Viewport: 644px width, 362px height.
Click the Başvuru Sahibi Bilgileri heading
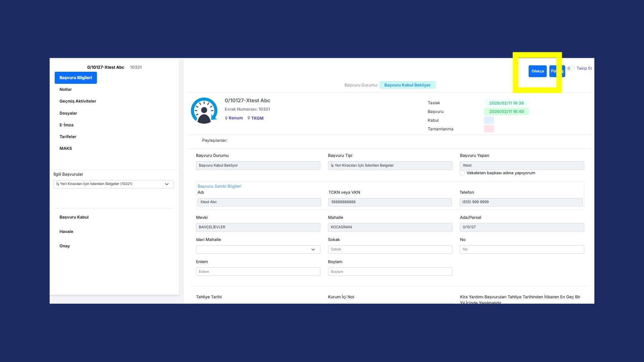(x=219, y=186)
